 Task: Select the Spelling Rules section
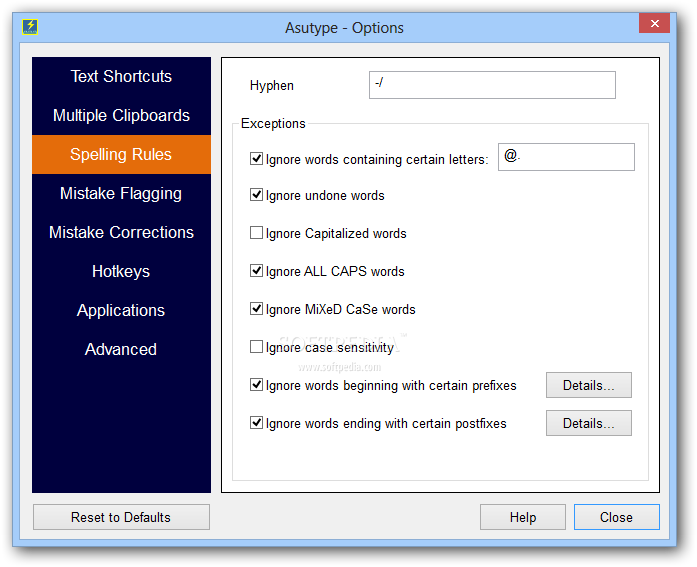pos(121,154)
